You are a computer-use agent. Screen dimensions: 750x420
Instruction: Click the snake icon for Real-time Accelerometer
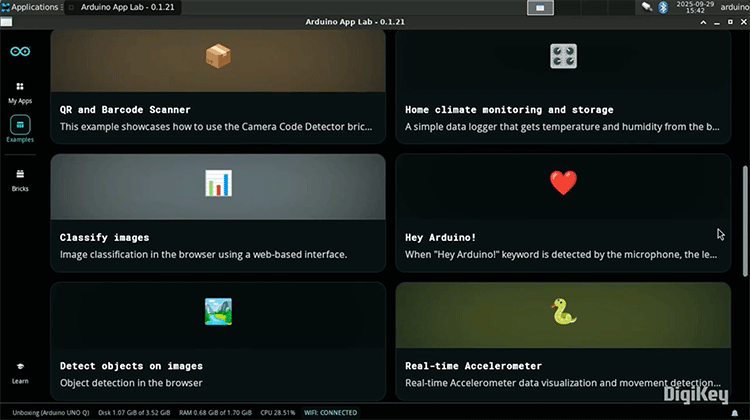563,312
